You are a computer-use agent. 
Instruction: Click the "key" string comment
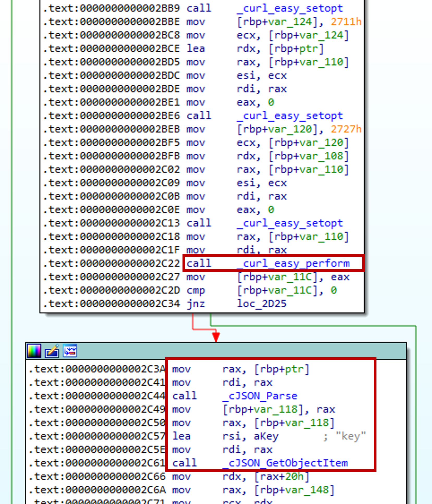click(351, 436)
